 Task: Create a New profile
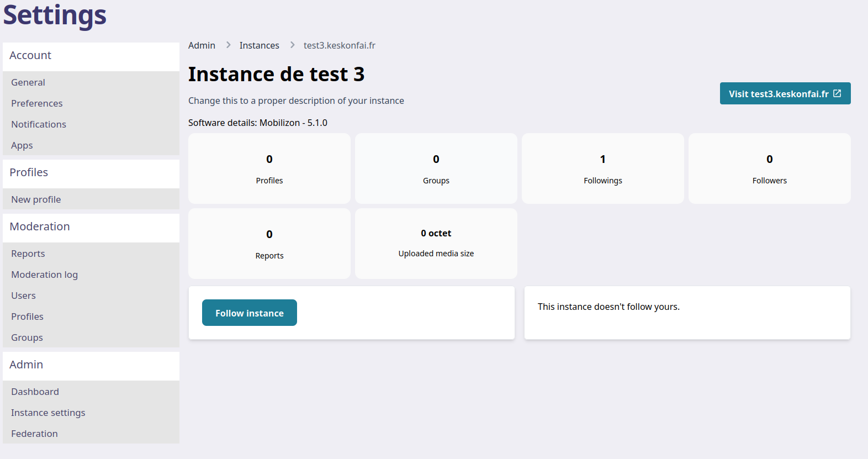[36, 199]
